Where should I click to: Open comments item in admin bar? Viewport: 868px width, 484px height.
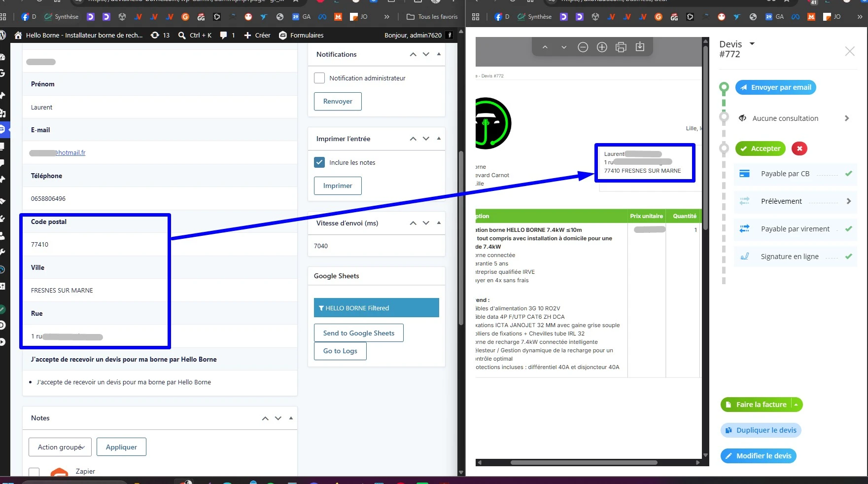coord(227,35)
